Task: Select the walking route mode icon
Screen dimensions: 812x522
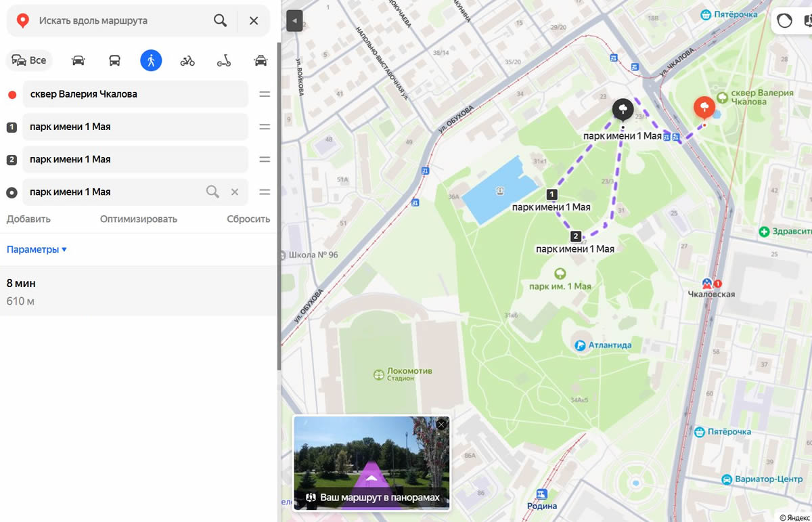Action: click(151, 60)
